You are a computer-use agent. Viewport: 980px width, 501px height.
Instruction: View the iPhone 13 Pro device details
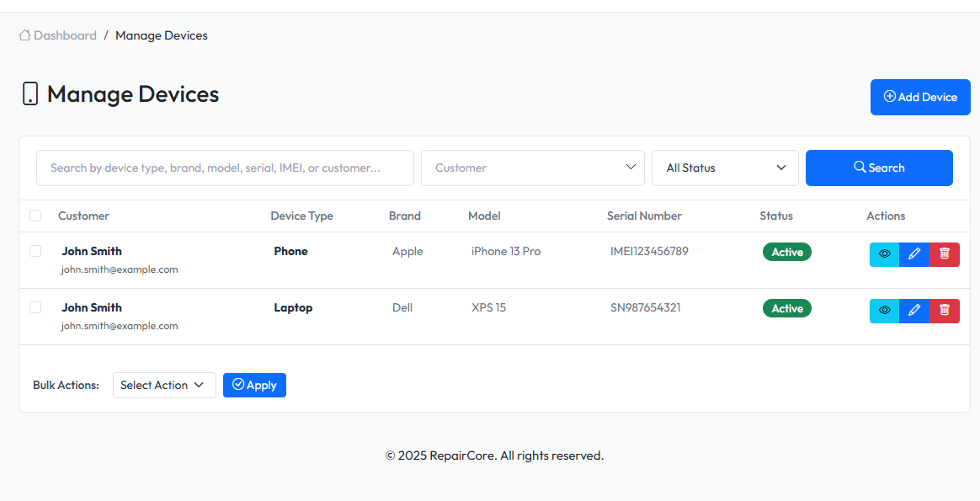[884, 254]
